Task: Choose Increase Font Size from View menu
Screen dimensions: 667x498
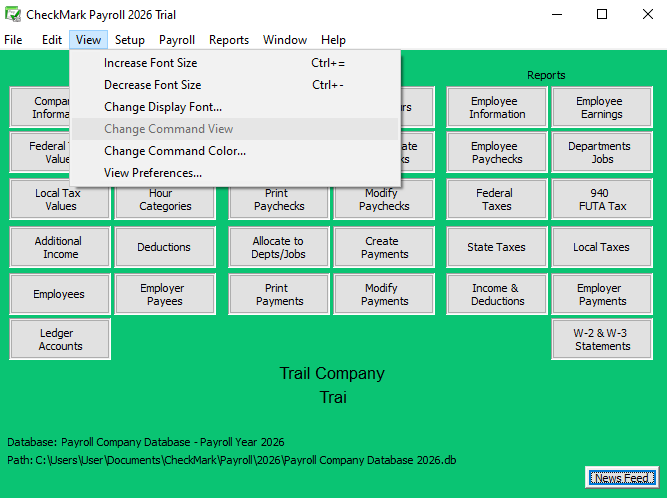Action: (x=235, y=63)
